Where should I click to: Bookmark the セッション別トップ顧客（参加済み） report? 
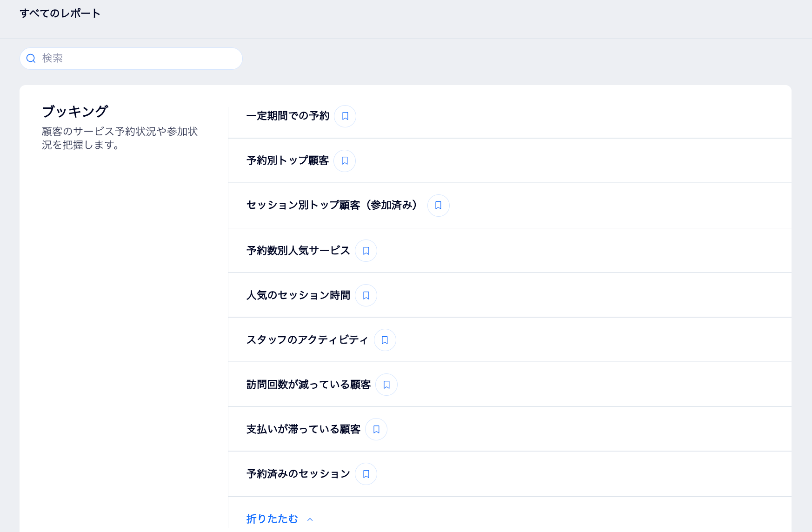tap(438, 205)
